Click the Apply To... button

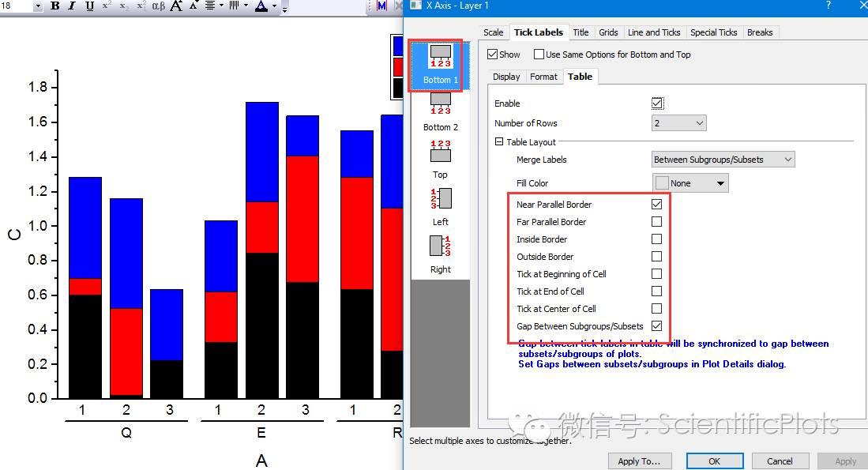pyautogui.click(x=640, y=461)
